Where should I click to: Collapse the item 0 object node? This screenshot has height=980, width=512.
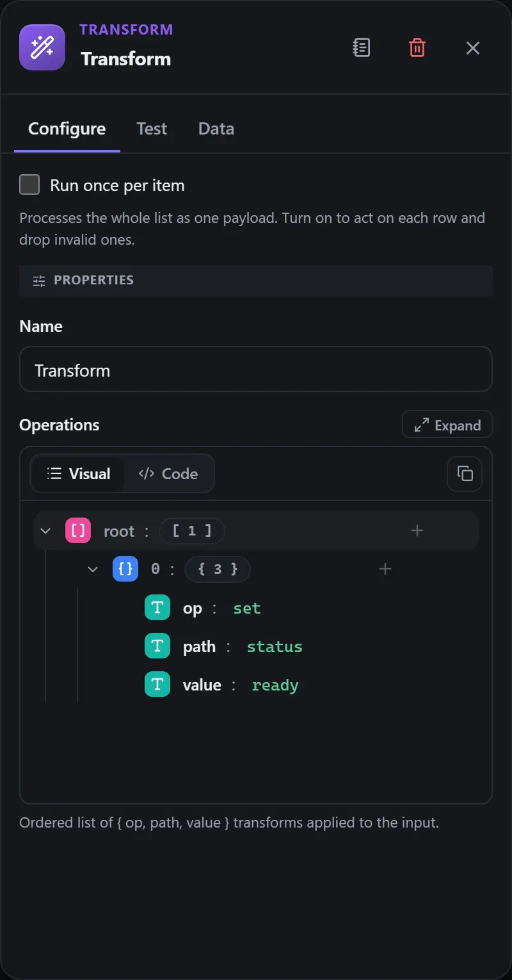(93, 569)
